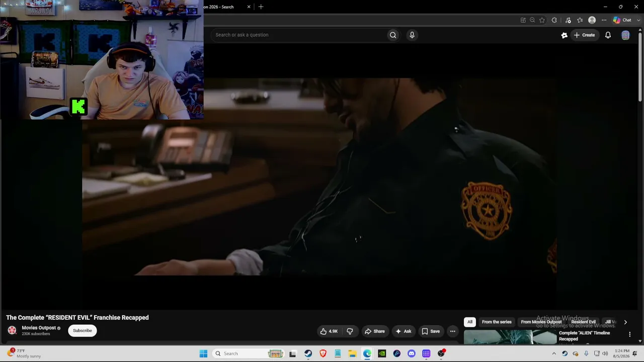The width and height of the screenshot is (644, 362).
Task: Launch Brave browser from the taskbar
Action: [323, 353]
